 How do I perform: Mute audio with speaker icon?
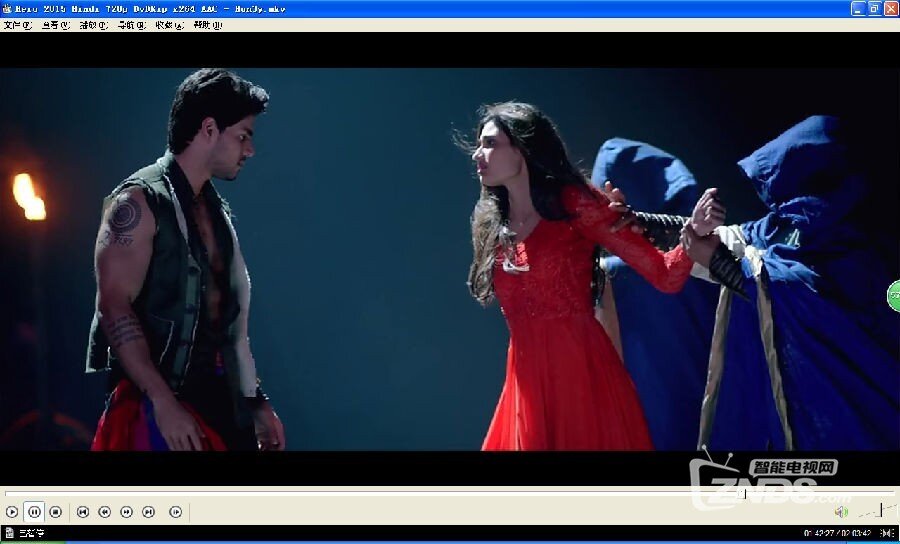(841, 512)
